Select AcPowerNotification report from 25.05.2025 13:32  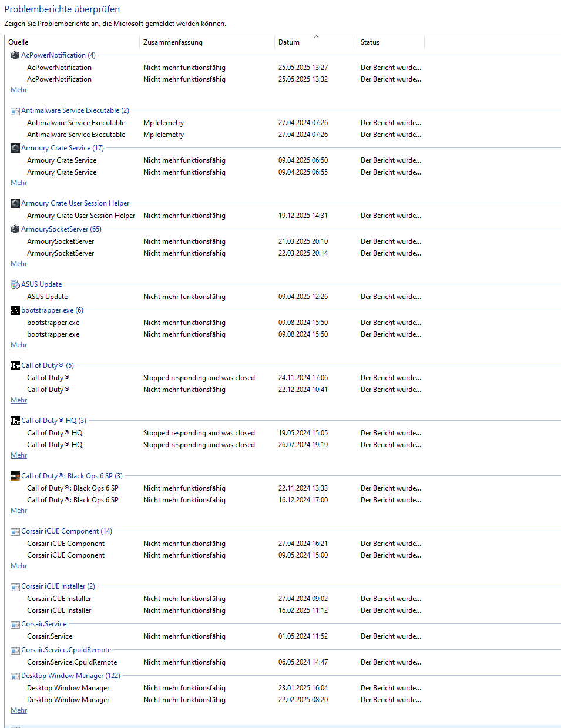point(224,79)
